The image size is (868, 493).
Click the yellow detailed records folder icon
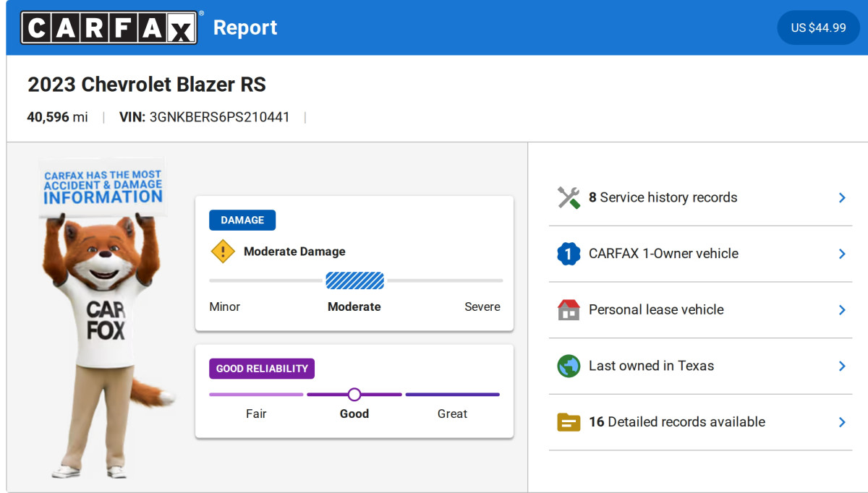(569, 422)
